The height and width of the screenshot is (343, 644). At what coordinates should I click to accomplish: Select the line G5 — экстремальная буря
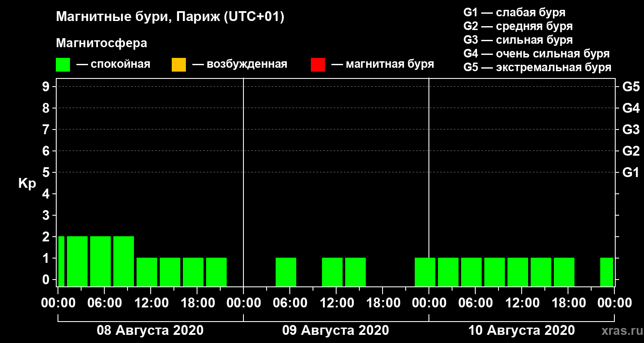coord(538,67)
